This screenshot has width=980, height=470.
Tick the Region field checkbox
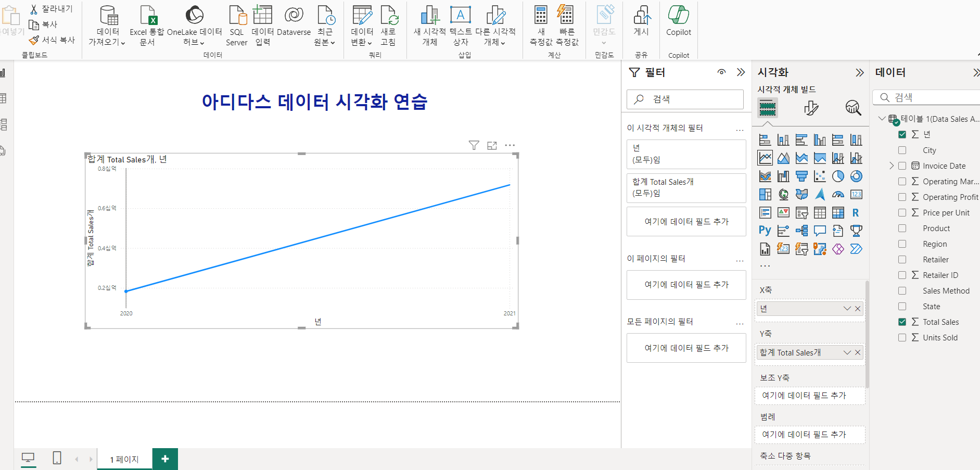click(x=902, y=244)
